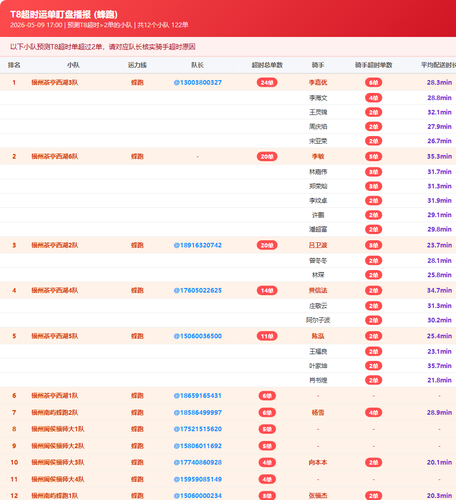The width and height of the screenshot is (456, 500).
Task: Click rider name 许鹏
Action: [318, 215]
